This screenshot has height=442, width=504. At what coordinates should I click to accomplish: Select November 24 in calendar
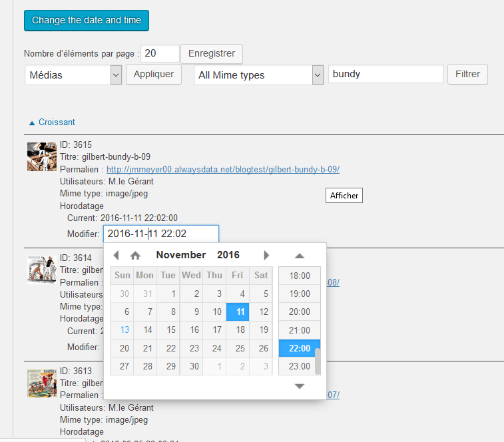tap(214, 348)
